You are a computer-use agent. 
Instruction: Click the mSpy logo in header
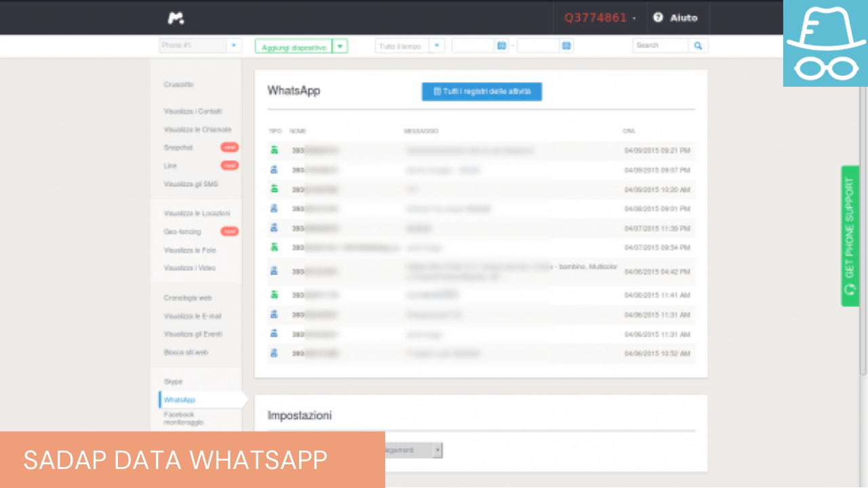[176, 18]
